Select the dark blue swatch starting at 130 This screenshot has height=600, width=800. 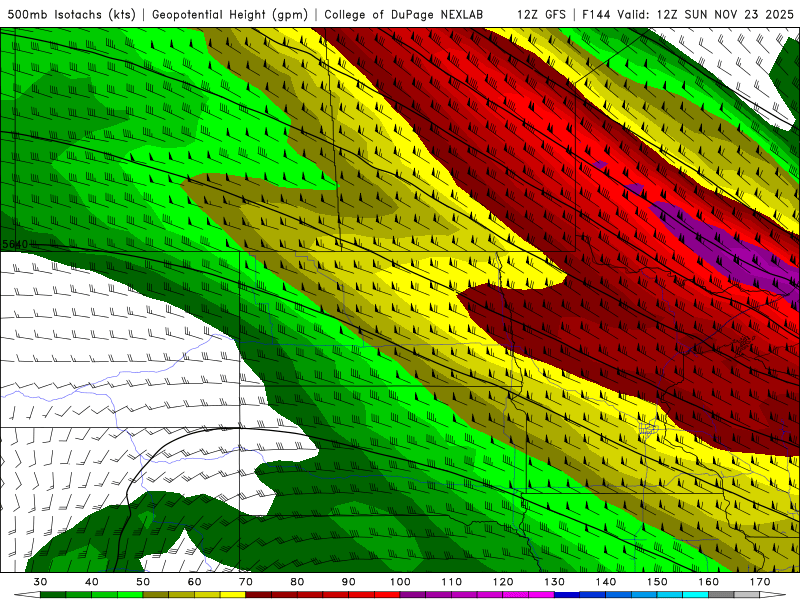pyautogui.click(x=567, y=594)
